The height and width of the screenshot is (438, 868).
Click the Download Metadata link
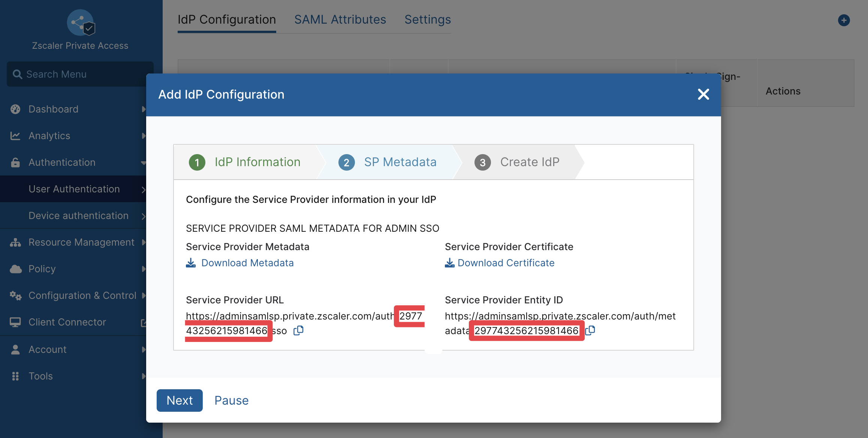click(x=247, y=263)
